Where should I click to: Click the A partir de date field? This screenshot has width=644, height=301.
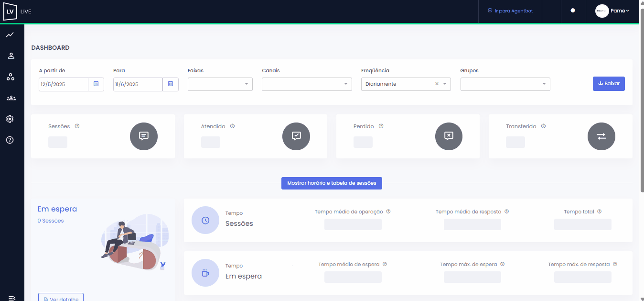(x=64, y=84)
